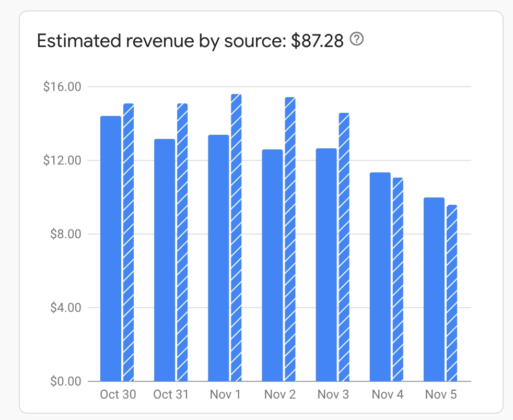Select the solid bar for Nov 4

[x=380, y=277]
